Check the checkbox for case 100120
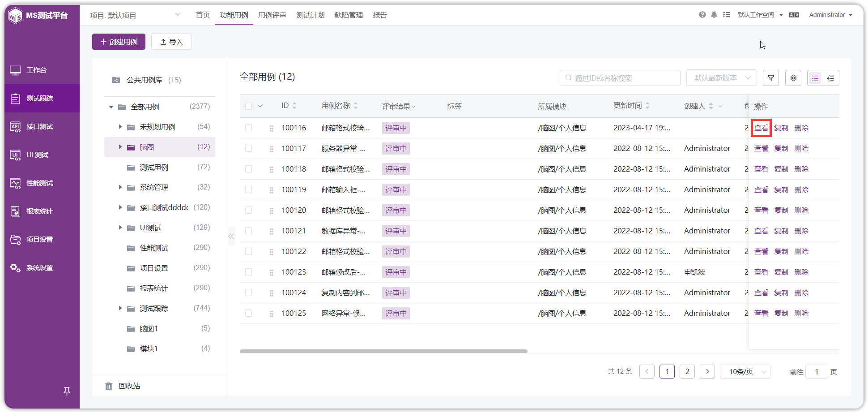868x413 pixels. [249, 211]
